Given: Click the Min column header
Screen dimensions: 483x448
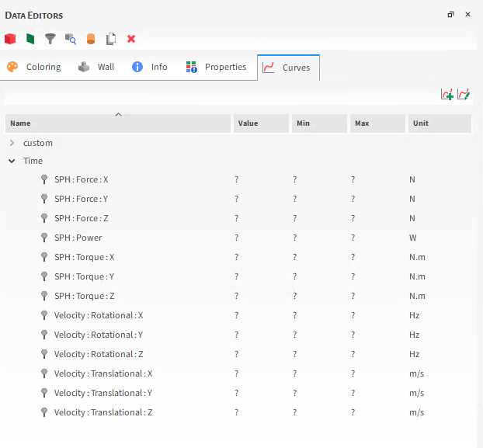Looking at the screenshot, I should tap(319, 123).
